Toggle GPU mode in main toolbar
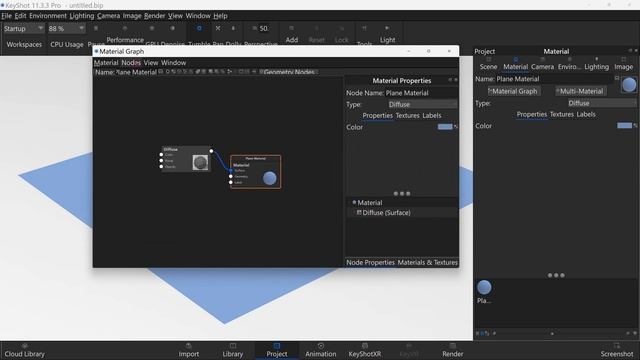 152,29
